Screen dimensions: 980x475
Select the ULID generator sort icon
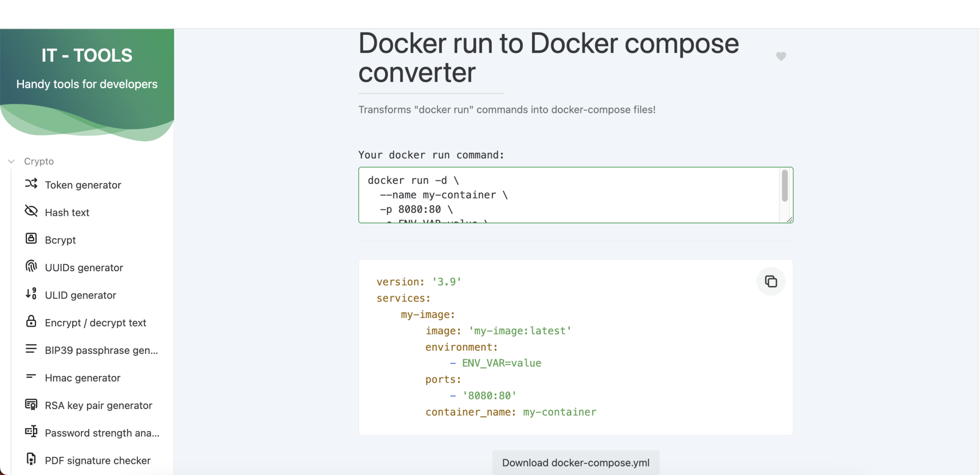point(31,294)
